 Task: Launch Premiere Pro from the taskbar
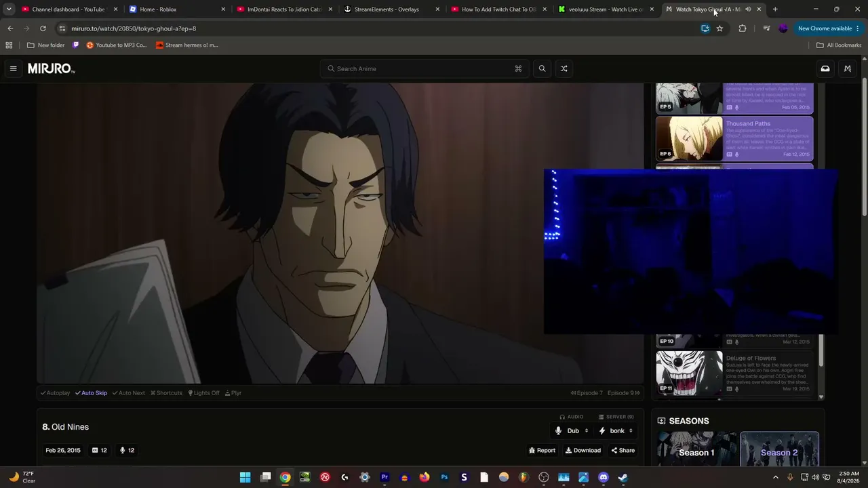384,477
